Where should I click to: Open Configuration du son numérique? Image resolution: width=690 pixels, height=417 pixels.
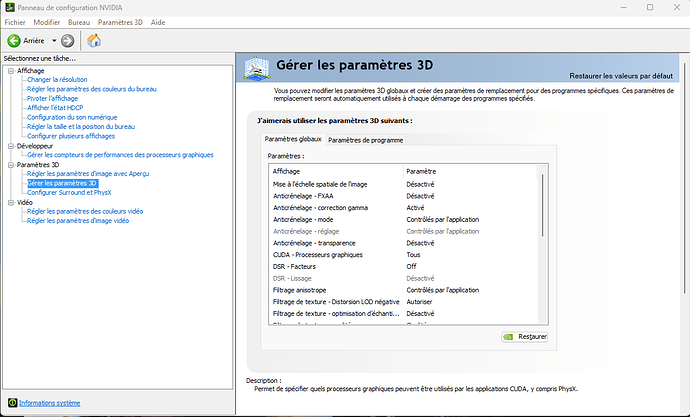(x=72, y=117)
